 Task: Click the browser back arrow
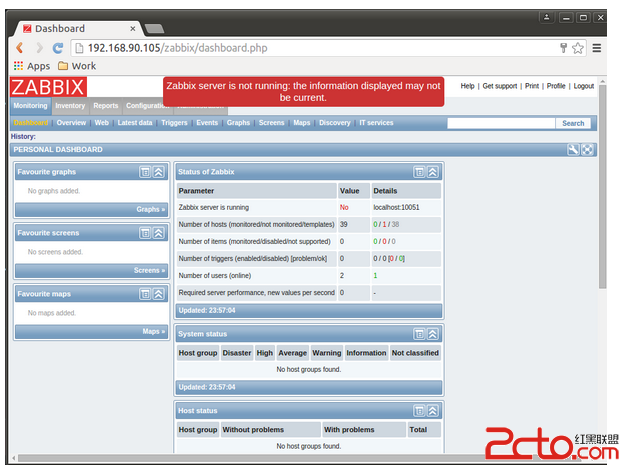pos(19,48)
